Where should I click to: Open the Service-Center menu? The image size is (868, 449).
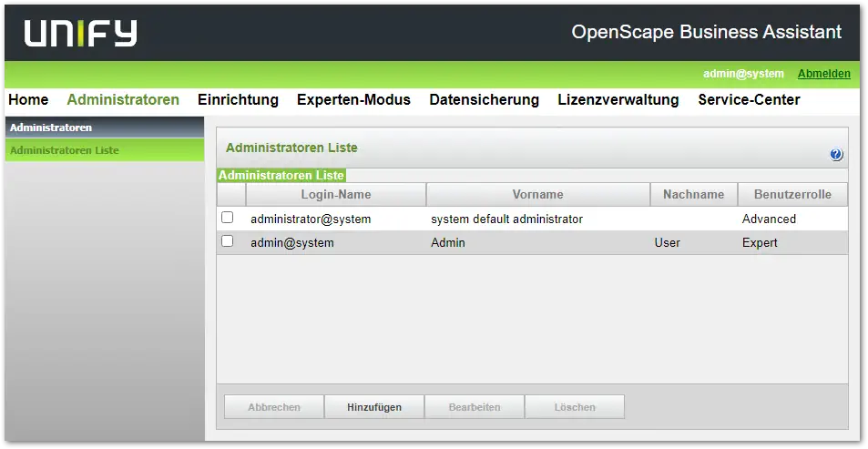point(749,99)
